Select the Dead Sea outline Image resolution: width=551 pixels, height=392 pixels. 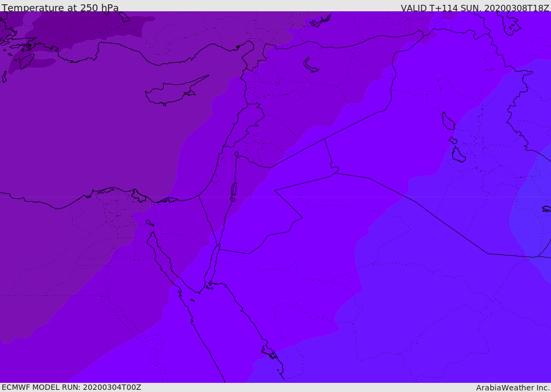pyautogui.click(x=234, y=190)
